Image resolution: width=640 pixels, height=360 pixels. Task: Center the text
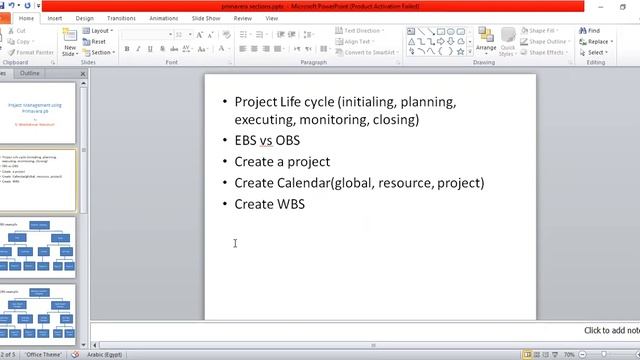(x=254, y=49)
